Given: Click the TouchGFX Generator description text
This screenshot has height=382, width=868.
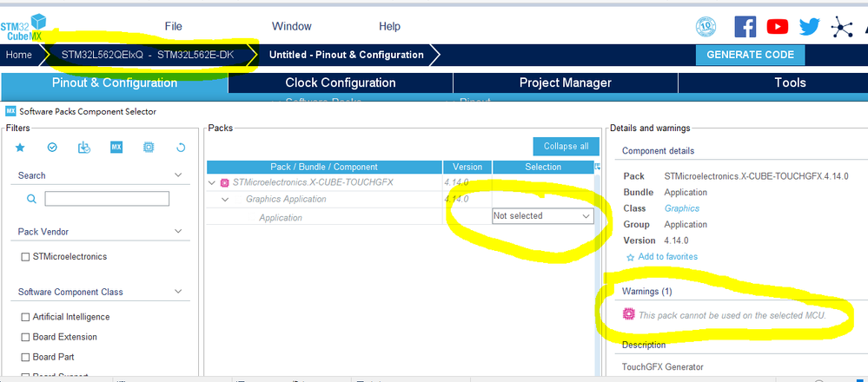Looking at the screenshot, I should coord(663,366).
